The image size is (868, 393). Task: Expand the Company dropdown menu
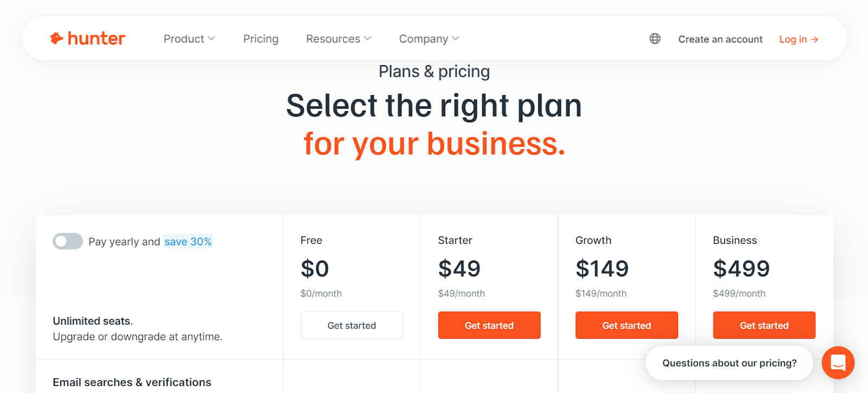point(429,39)
